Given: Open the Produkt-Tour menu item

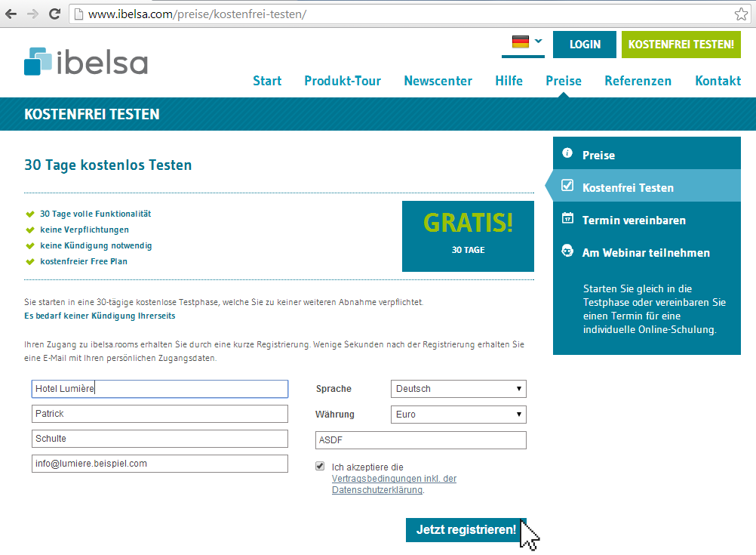Looking at the screenshot, I should [343, 81].
